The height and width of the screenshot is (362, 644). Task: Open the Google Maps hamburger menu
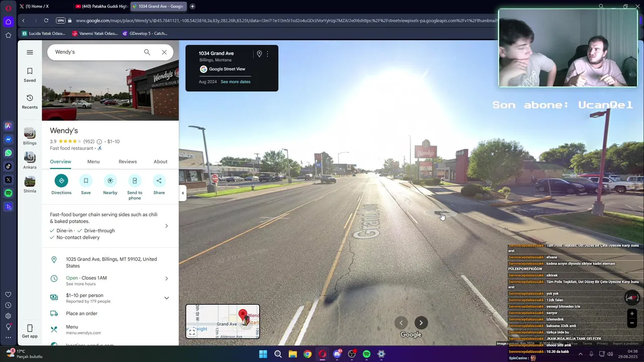[x=30, y=52]
